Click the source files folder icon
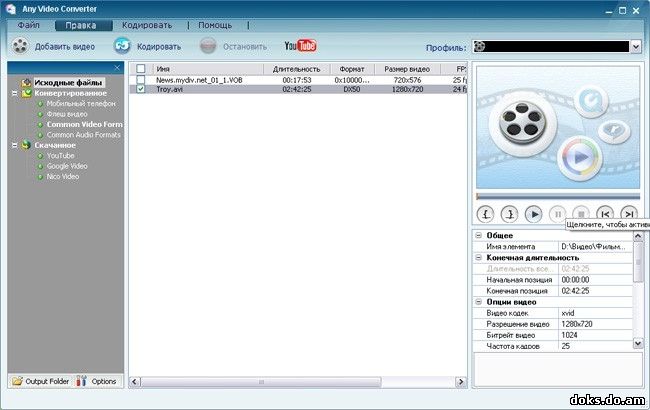Screen dimensions: 650x410 coord(27,82)
